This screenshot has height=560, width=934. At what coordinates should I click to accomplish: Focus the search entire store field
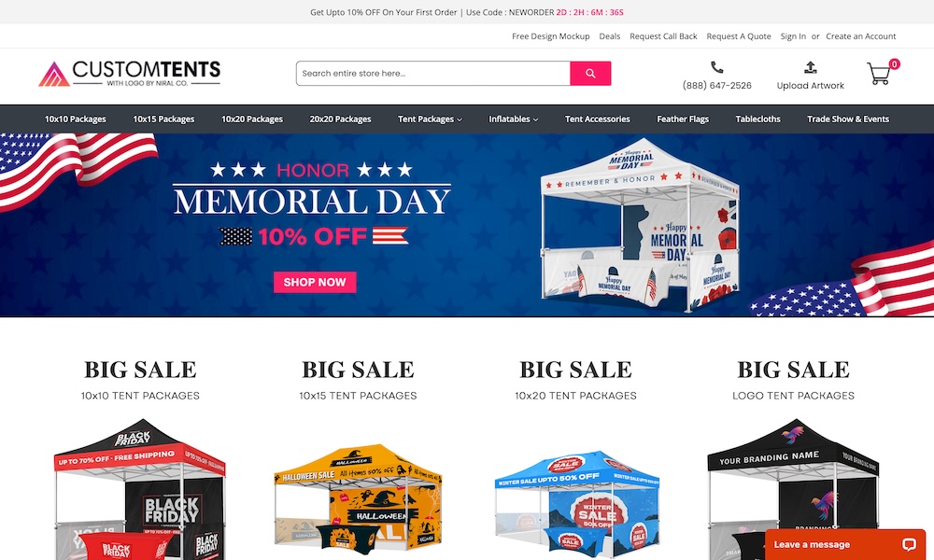coord(433,73)
